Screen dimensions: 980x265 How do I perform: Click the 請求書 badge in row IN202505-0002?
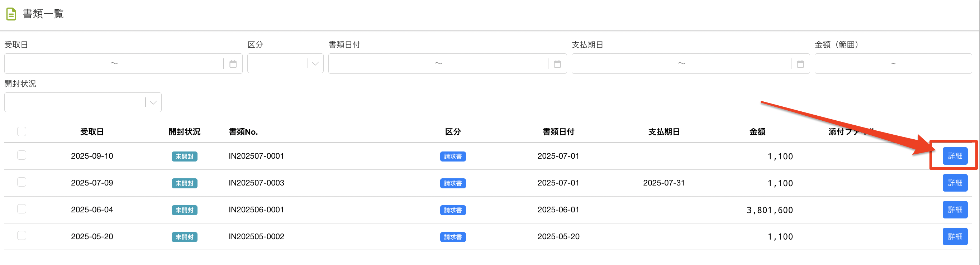tap(453, 237)
